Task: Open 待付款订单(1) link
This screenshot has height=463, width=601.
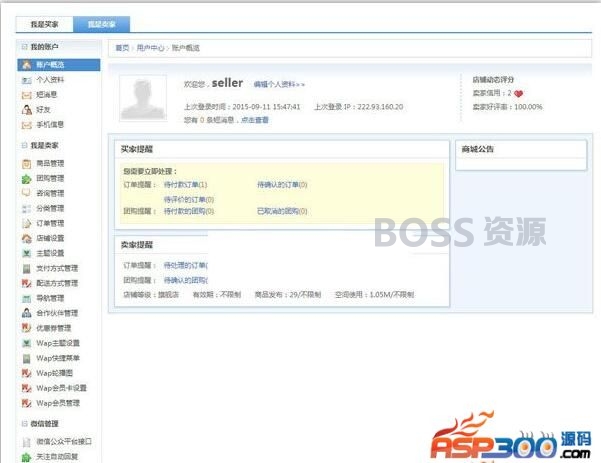Action: click(x=186, y=185)
